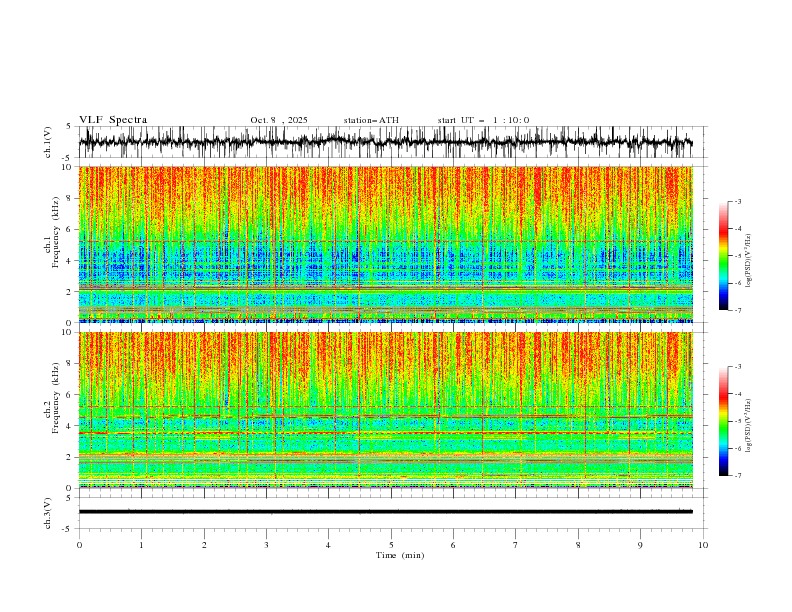Click the "ch.1(V)" waveform axis label
The height and width of the screenshot is (612, 792).
[x=48, y=142]
